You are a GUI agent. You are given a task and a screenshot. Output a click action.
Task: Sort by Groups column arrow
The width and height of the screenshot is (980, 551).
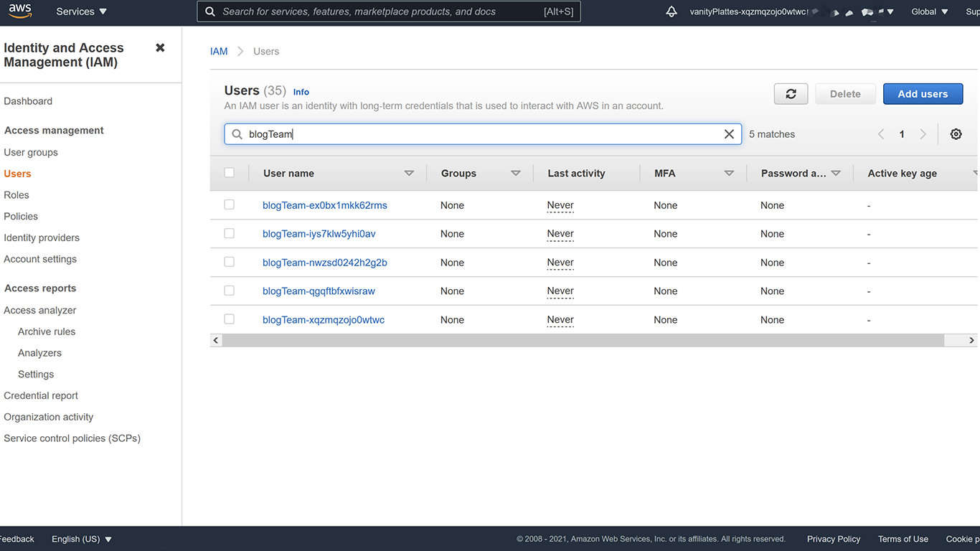[515, 174]
